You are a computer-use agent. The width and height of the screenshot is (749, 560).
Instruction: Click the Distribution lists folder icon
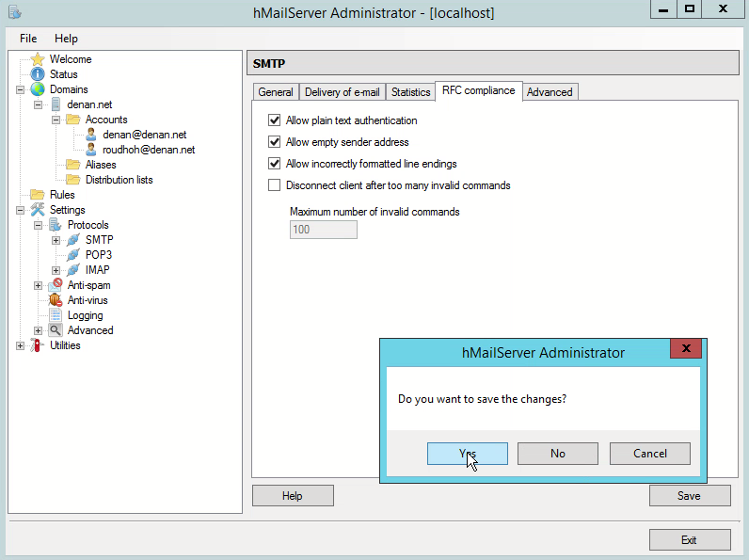click(x=73, y=180)
